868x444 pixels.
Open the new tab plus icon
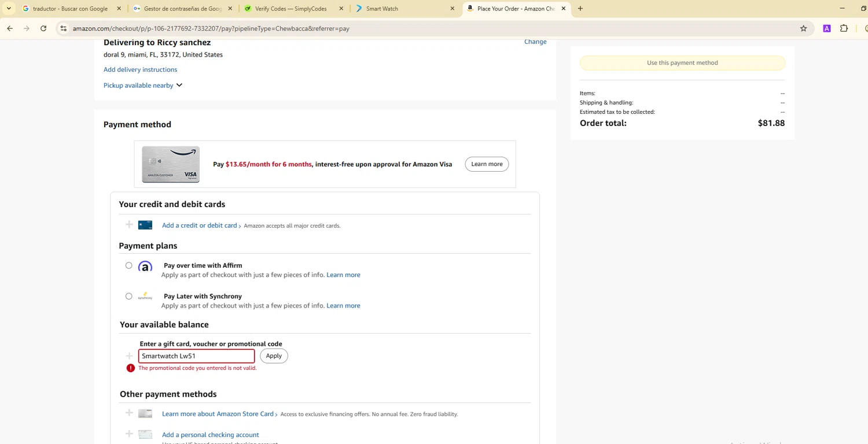(580, 9)
